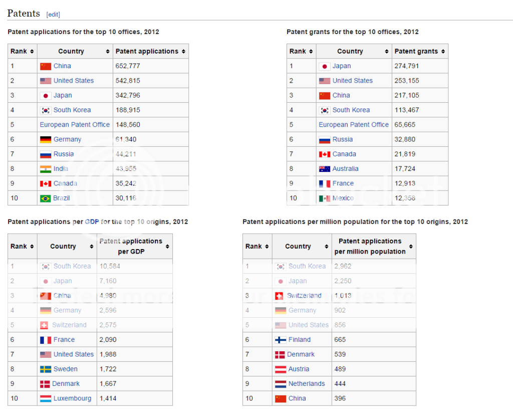
Task: Sort by the Patent grants column
Action: pyautogui.click(x=443, y=52)
